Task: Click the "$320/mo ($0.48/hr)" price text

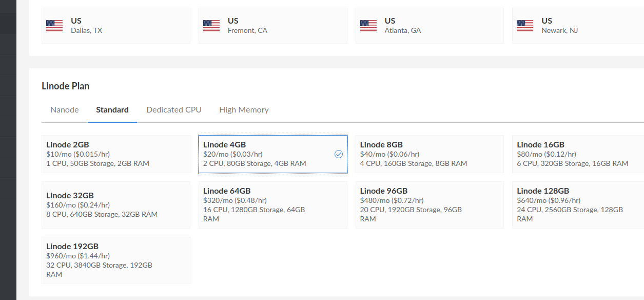Action: [235, 200]
